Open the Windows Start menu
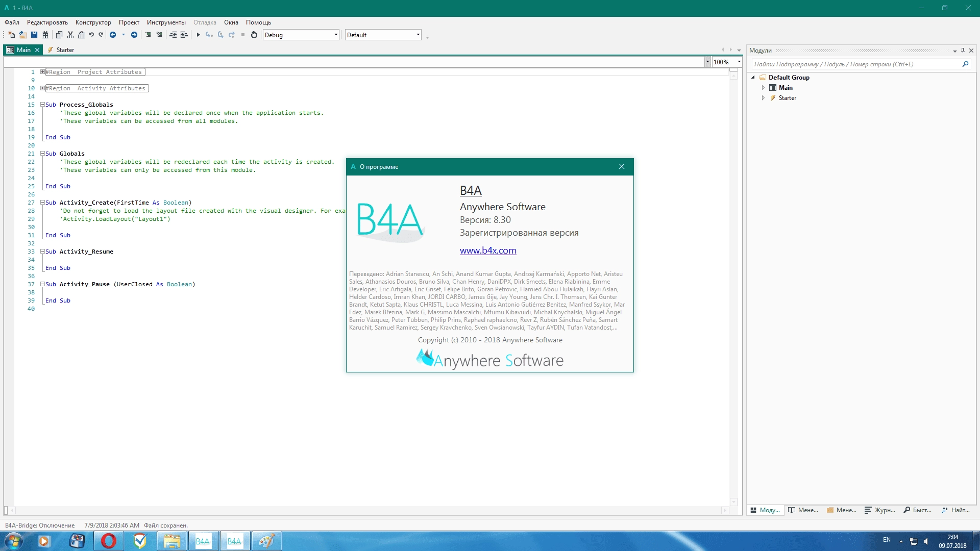980x551 pixels. click(x=14, y=541)
